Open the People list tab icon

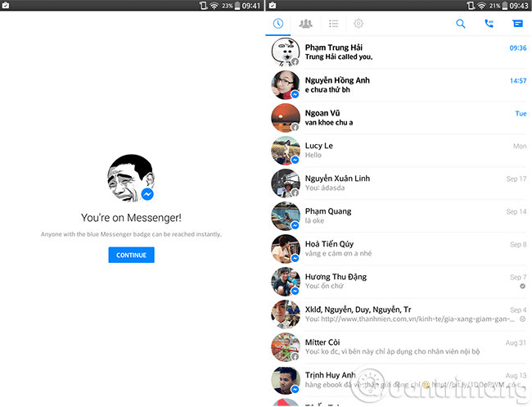[333, 24]
